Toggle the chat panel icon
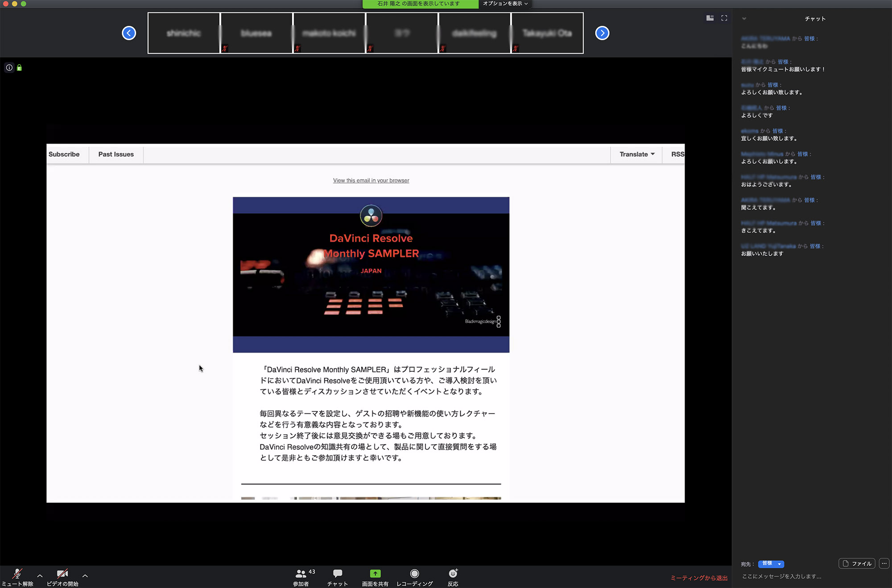The image size is (892, 588). [x=338, y=577]
